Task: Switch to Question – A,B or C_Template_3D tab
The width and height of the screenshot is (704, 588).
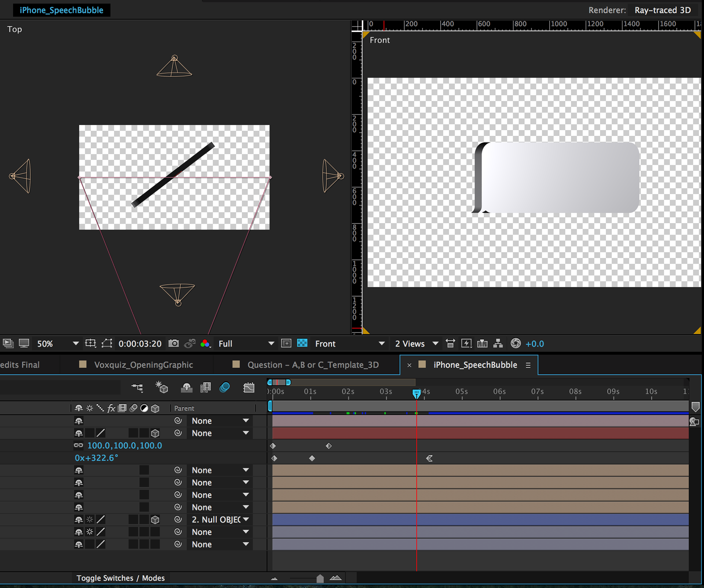Action: coord(313,365)
